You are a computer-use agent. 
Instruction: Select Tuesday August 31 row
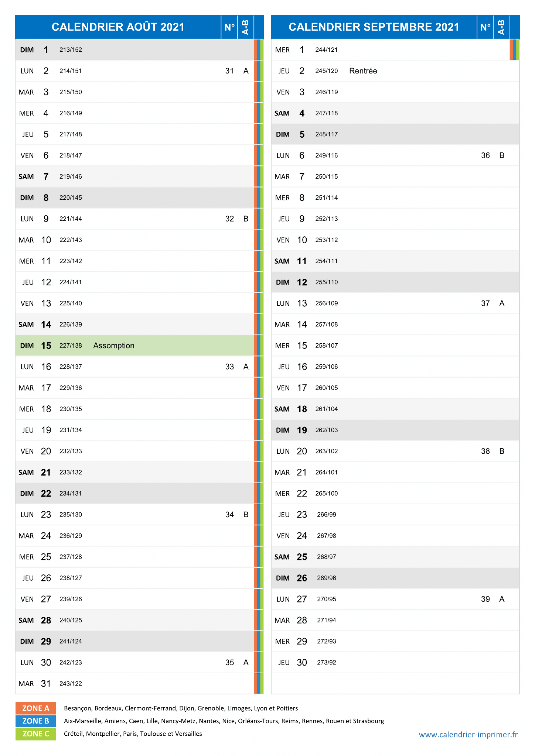(x=134, y=684)
